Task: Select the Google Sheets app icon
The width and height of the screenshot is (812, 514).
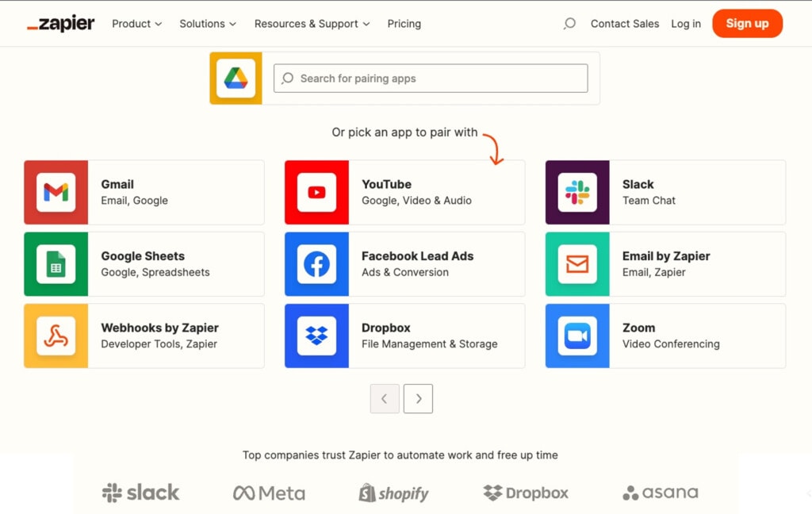Action: click(x=56, y=263)
